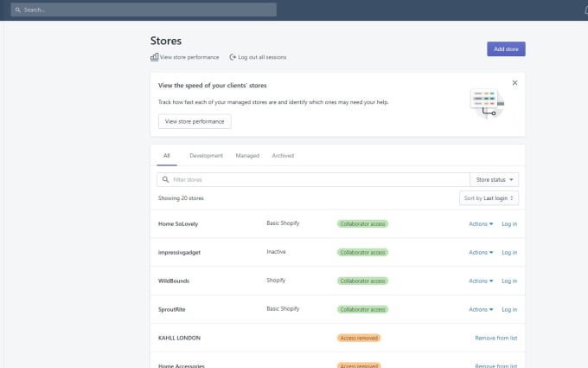Click the search magnifier icon in top bar
The image size is (588, 368).
coord(17,10)
